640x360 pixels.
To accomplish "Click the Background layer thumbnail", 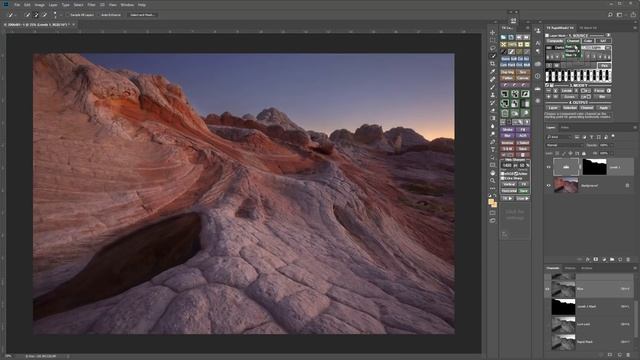I will point(566,185).
